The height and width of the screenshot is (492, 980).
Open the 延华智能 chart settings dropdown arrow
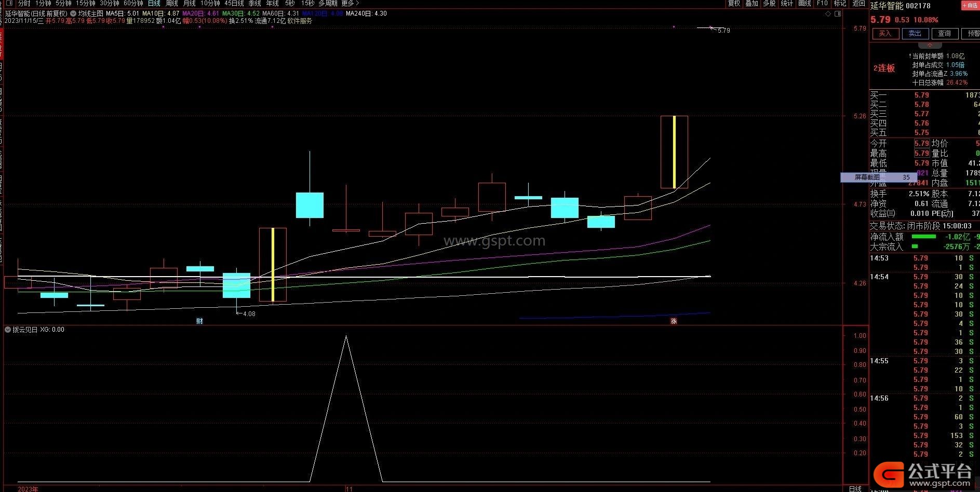pyautogui.click(x=73, y=13)
